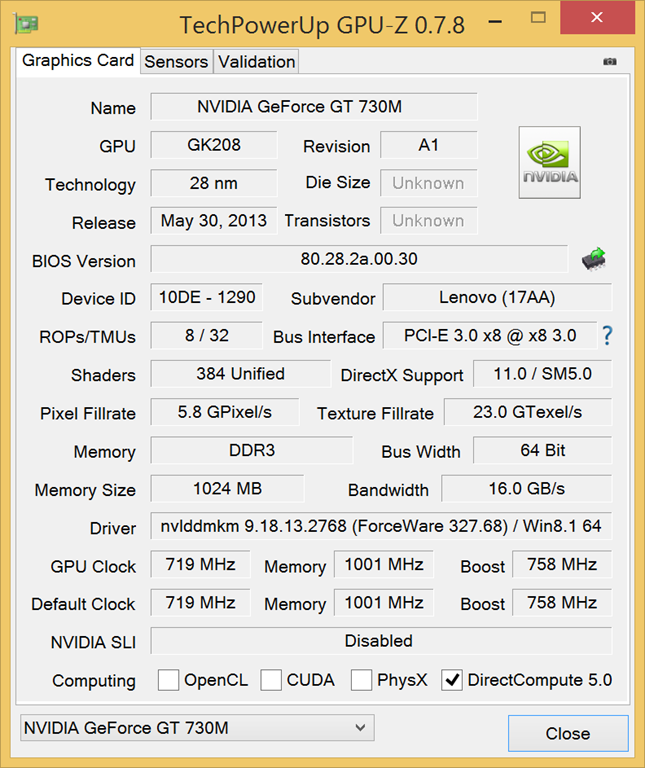Enable the OpenCL checkbox
Image resolution: width=645 pixels, height=768 pixels.
tap(169, 680)
